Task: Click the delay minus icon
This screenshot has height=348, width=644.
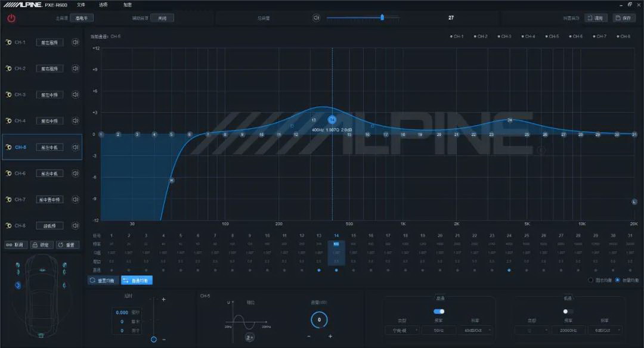Action: pos(164,340)
